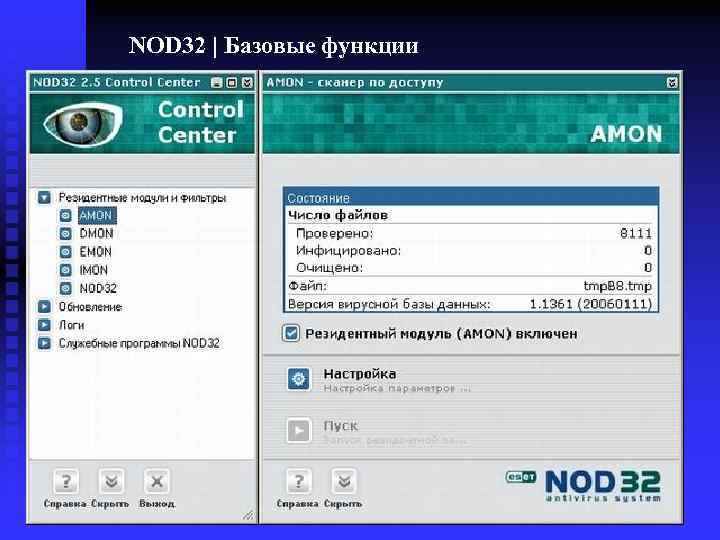The width and height of the screenshot is (720, 540).
Task: Select IMON in the module tree
Action: pos(94,270)
